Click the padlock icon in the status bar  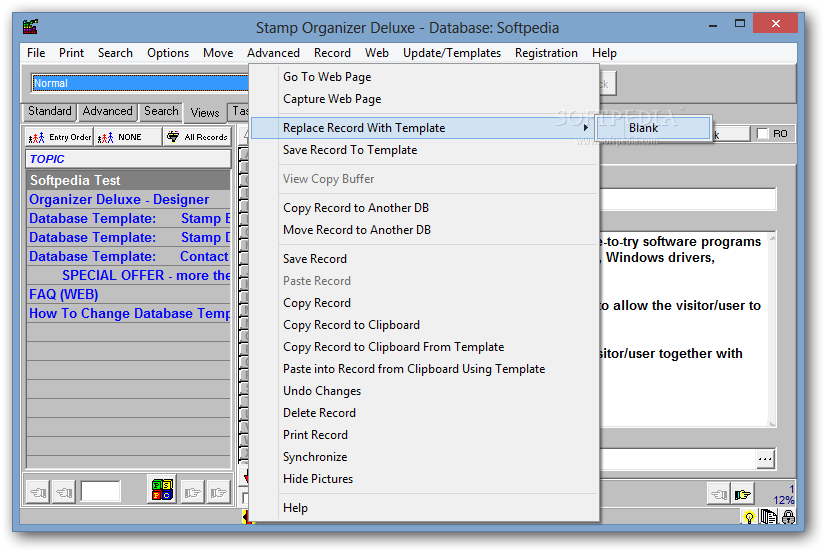(x=788, y=517)
